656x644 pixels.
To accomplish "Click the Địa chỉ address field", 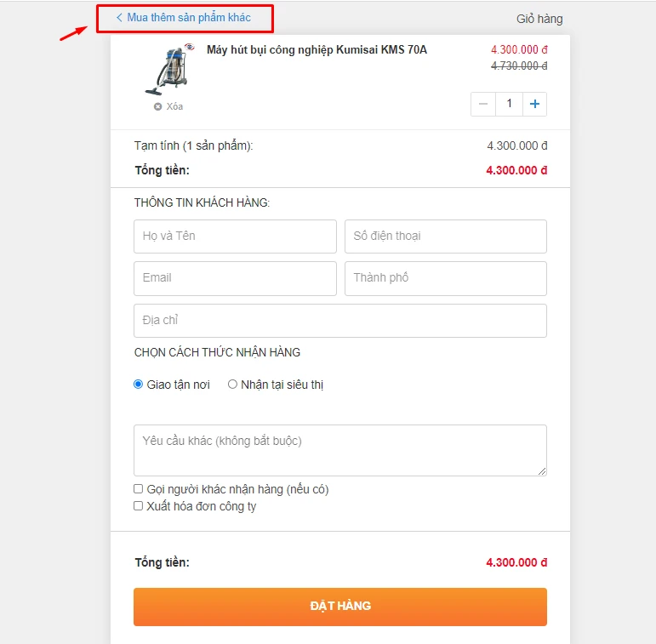I will click(339, 321).
